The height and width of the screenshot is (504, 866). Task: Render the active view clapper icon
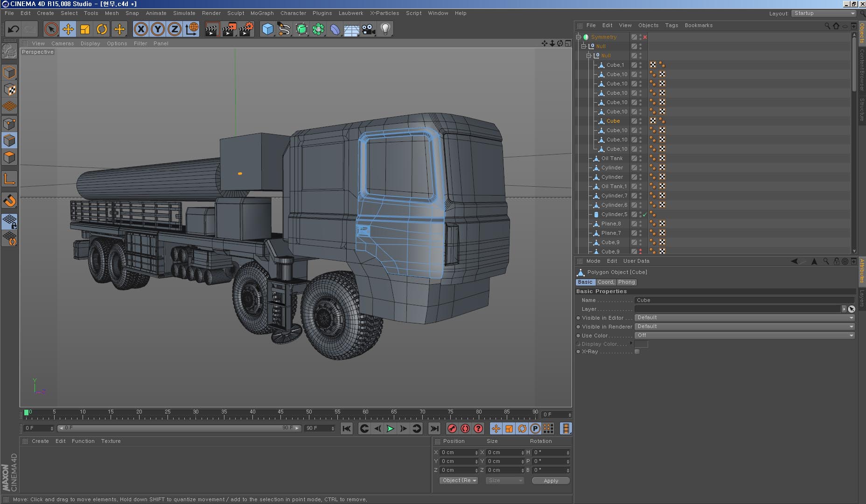(x=212, y=29)
